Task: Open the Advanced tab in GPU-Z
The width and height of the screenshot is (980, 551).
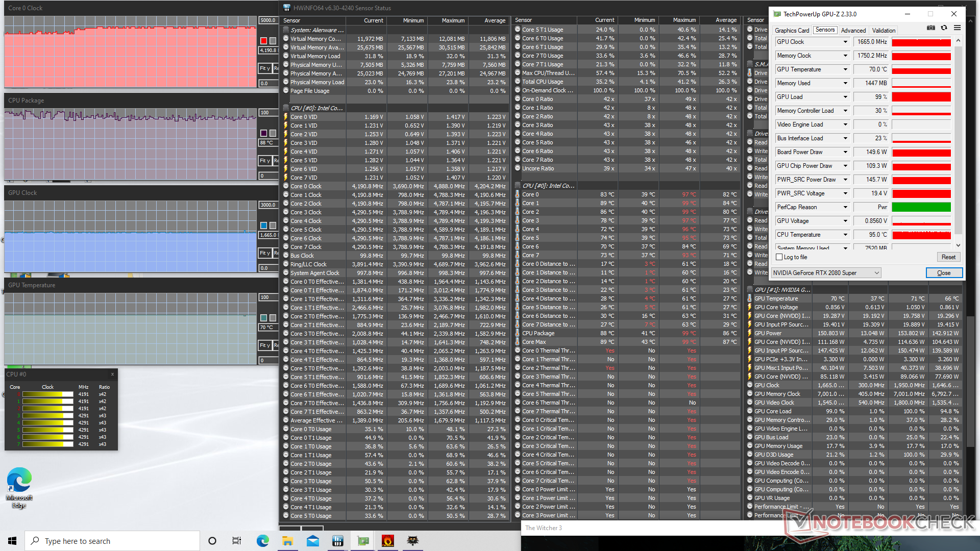Action: pos(853,31)
